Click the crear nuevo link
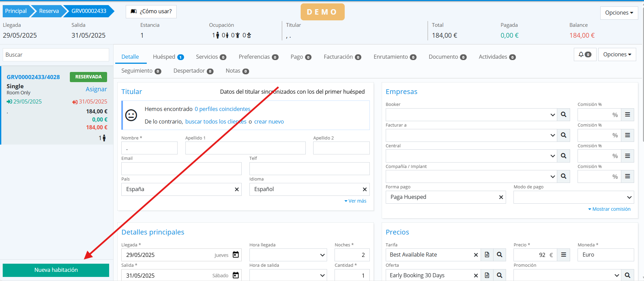The width and height of the screenshot is (644, 281). click(x=269, y=121)
